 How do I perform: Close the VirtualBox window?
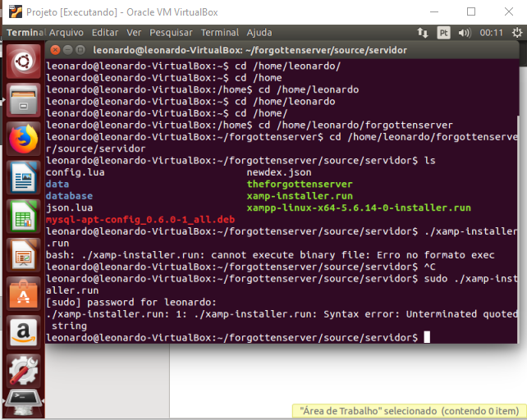pyautogui.click(x=509, y=11)
